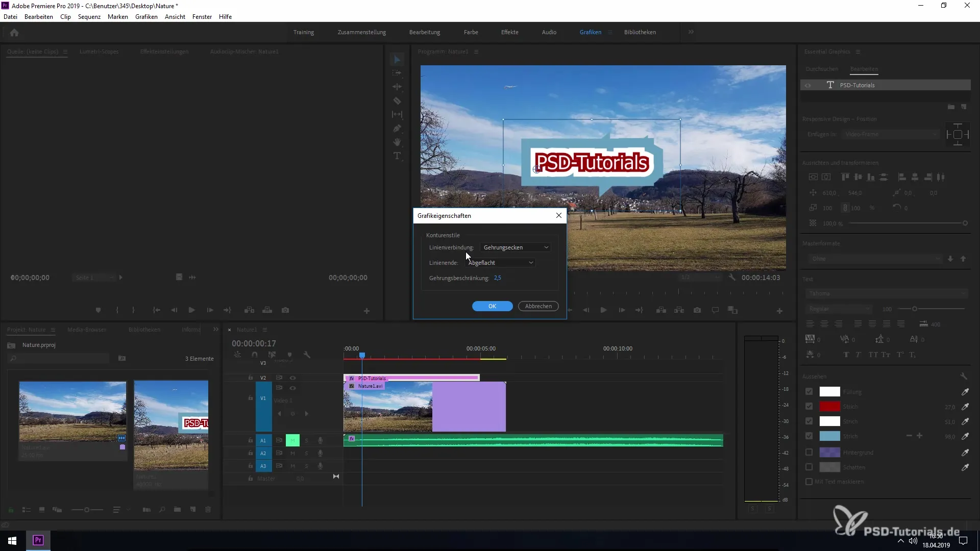Enable Hintergrund background checkbox
Screen dimensions: 980x551
click(x=809, y=453)
